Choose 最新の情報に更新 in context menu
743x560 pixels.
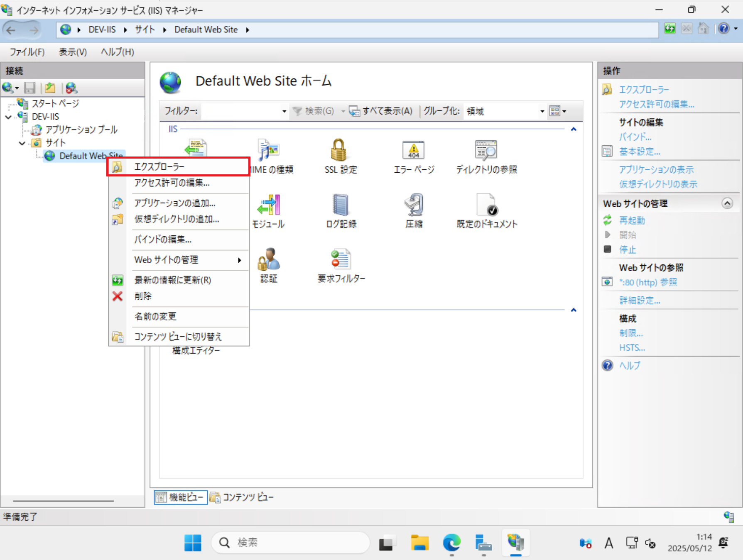(179, 280)
